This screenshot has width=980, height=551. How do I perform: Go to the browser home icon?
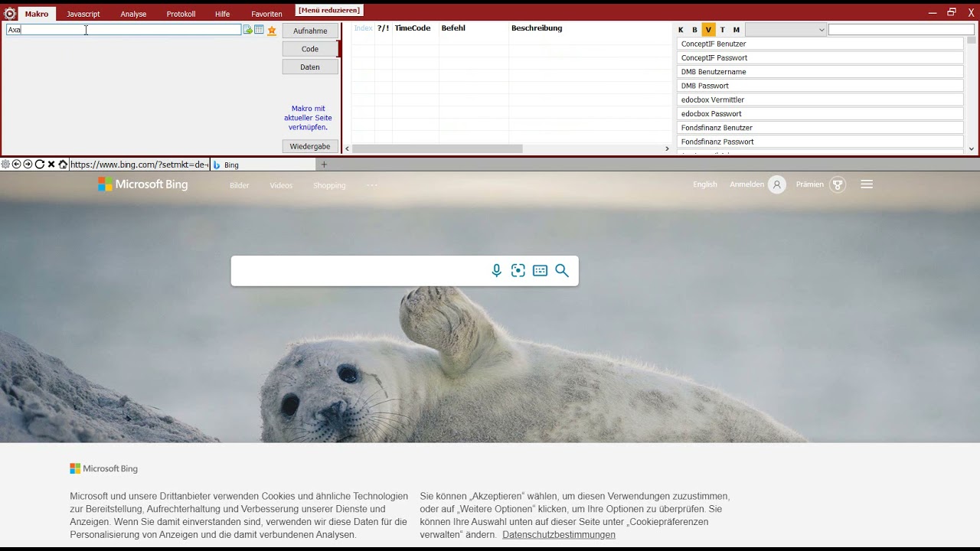(x=63, y=165)
